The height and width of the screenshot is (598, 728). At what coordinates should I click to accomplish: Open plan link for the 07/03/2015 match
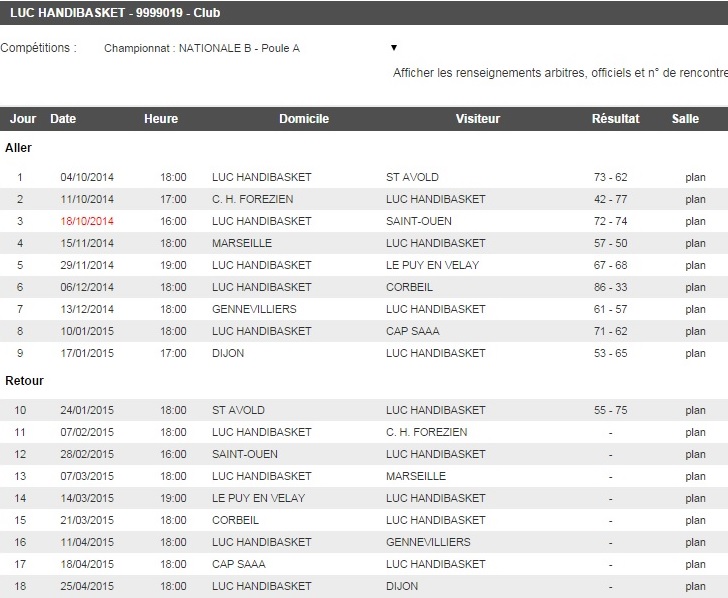pyautogui.click(x=696, y=476)
